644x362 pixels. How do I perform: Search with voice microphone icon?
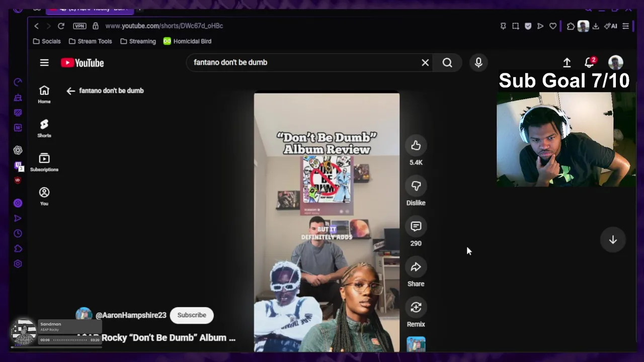[x=478, y=62]
